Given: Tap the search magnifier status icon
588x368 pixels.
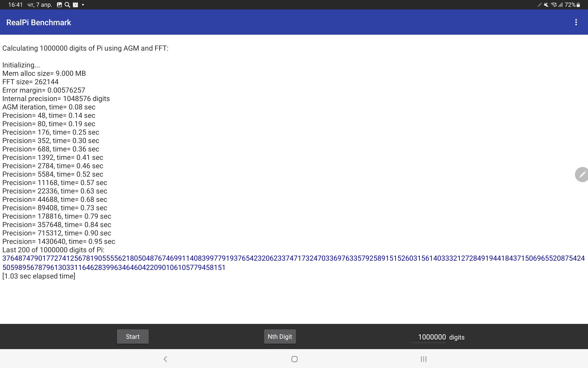Looking at the screenshot, I should pyautogui.click(x=67, y=5).
